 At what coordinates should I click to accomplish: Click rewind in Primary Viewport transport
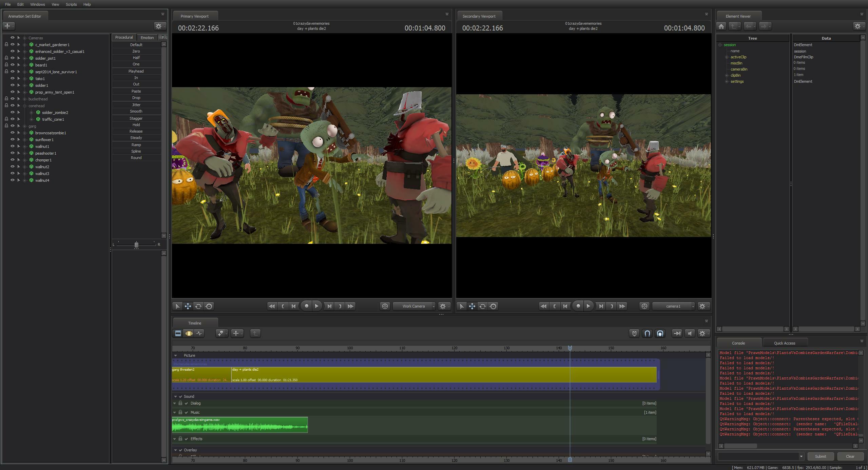tap(272, 306)
